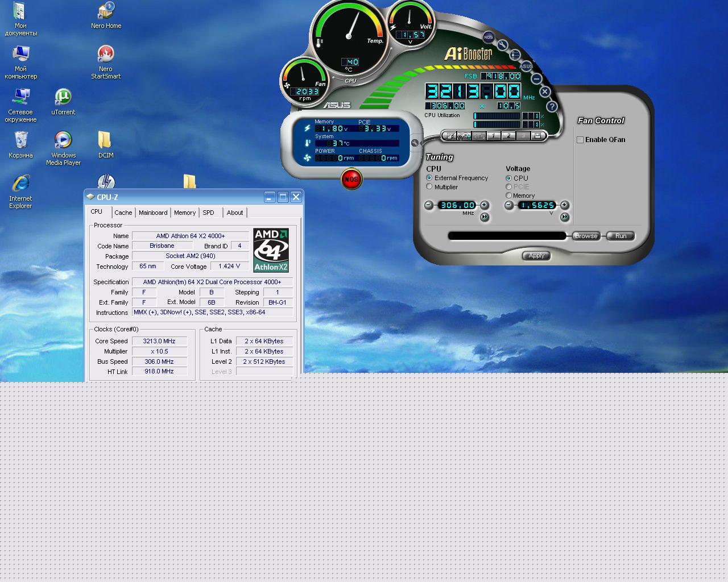Launch uTorrent from the desktop
The image size is (728, 582).
tap(63, 102)
